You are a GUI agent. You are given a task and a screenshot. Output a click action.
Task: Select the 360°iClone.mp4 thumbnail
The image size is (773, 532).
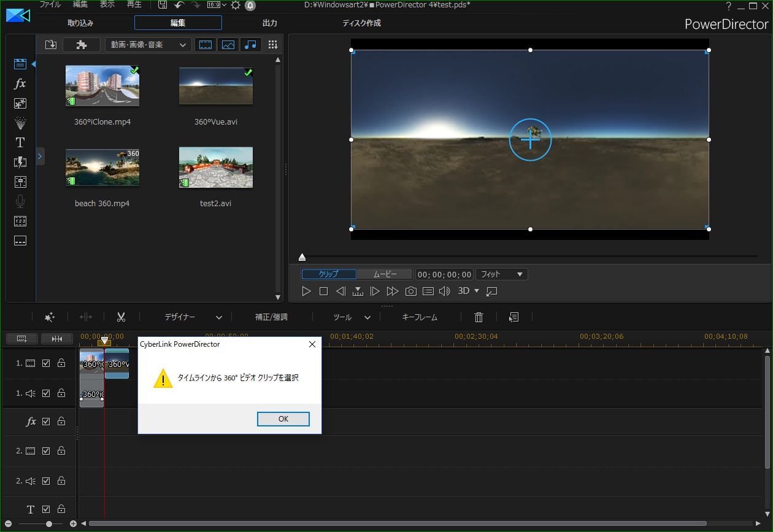[x=102, y=86]
